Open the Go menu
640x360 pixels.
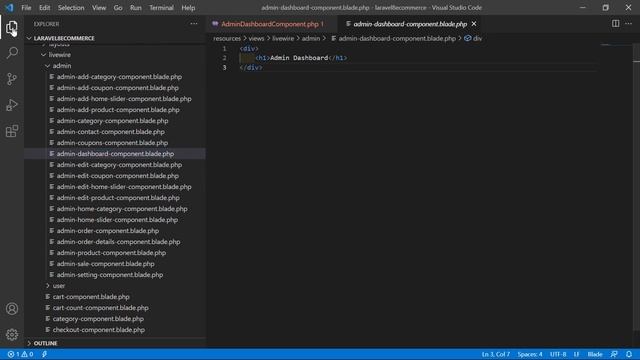click(118, 8)
